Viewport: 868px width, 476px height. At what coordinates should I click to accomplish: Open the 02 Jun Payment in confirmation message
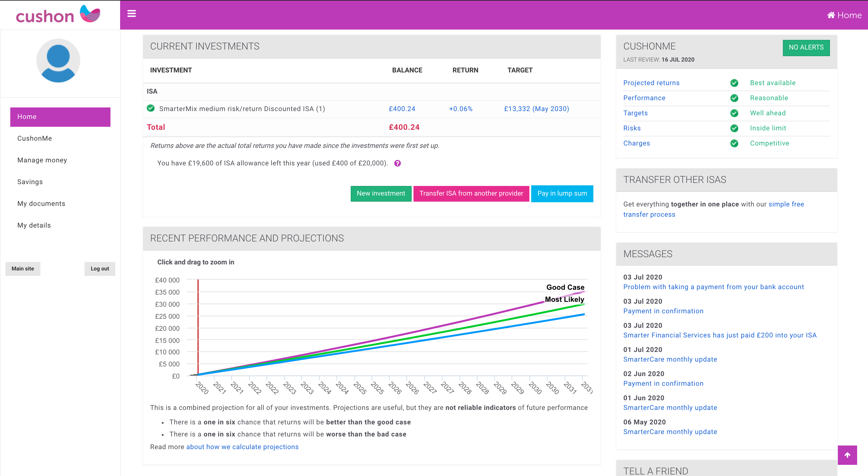[663, 384]
